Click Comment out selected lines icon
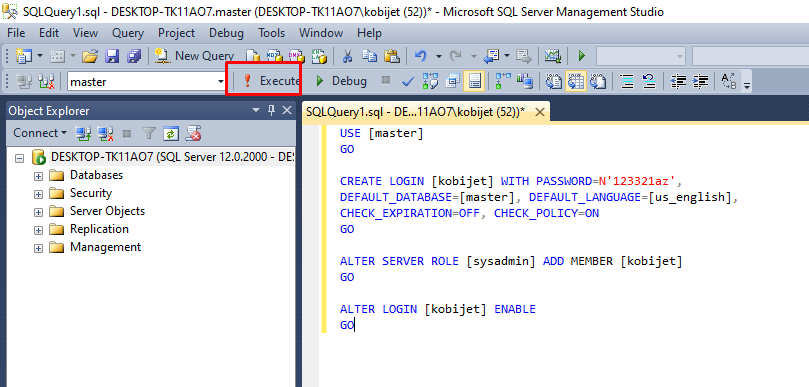This screenshot has height=387, width=809. tap(627, 81)
